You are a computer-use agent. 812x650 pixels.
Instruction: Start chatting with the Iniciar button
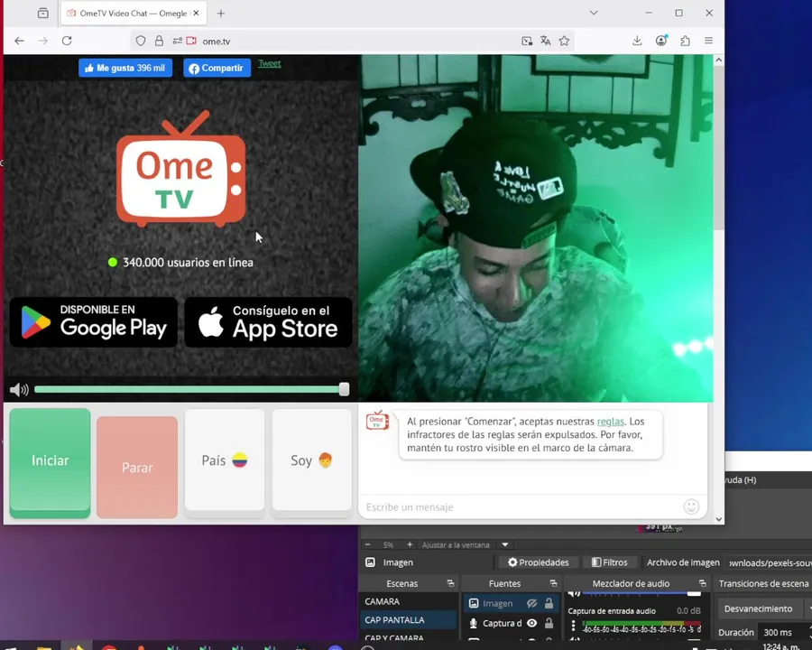tap(50, 462)
